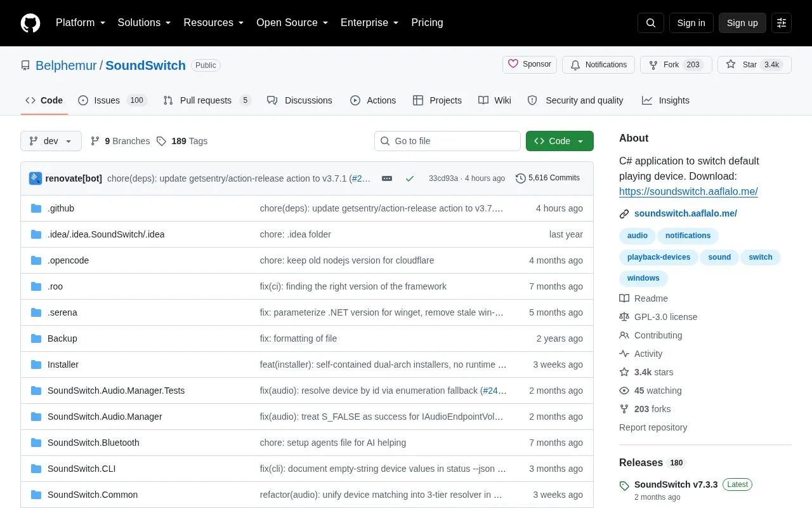Expand the green Code dropdown button
812x508 pixels.
pyautogui.click(x=560, y=141)
